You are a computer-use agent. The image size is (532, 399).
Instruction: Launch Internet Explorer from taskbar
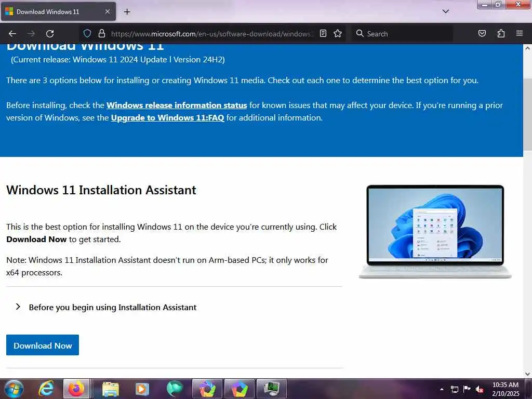tap(46, 389)
